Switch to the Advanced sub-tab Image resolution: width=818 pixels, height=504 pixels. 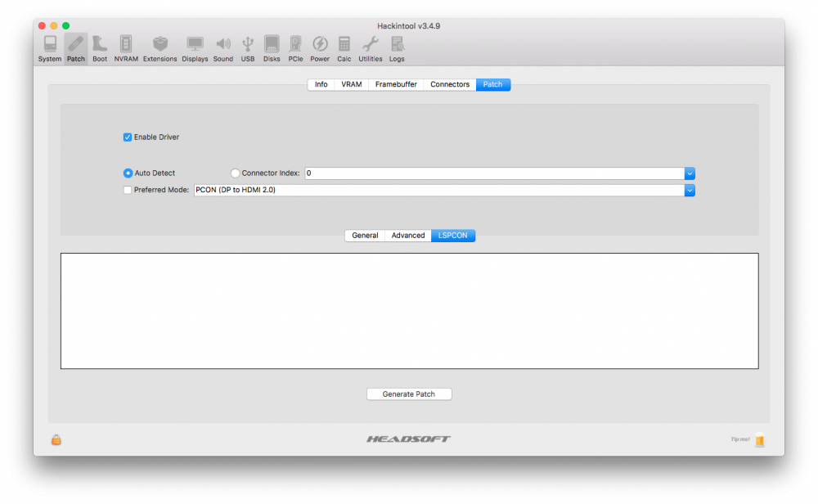(x=408, y=236)
